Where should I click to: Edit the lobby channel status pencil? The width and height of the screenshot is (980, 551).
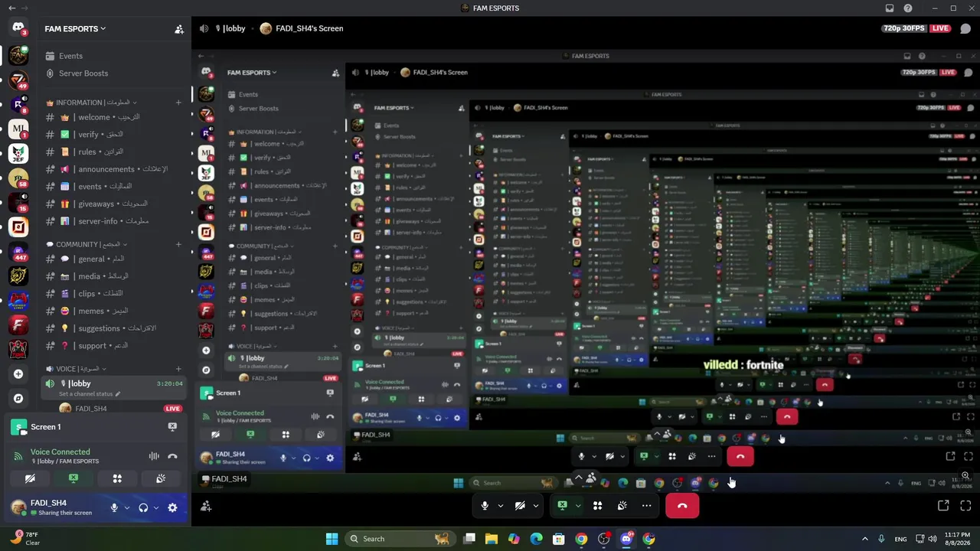[x=117, y=394]
